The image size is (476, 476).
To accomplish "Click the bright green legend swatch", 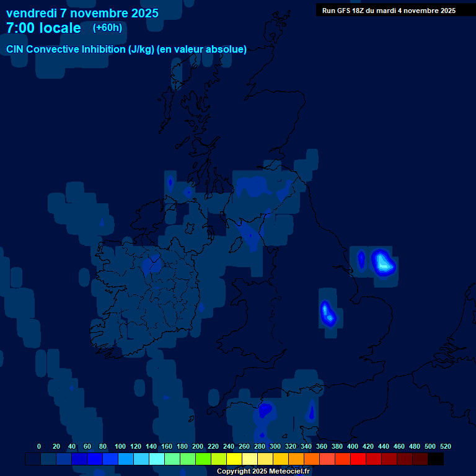I will coord(203,459).
